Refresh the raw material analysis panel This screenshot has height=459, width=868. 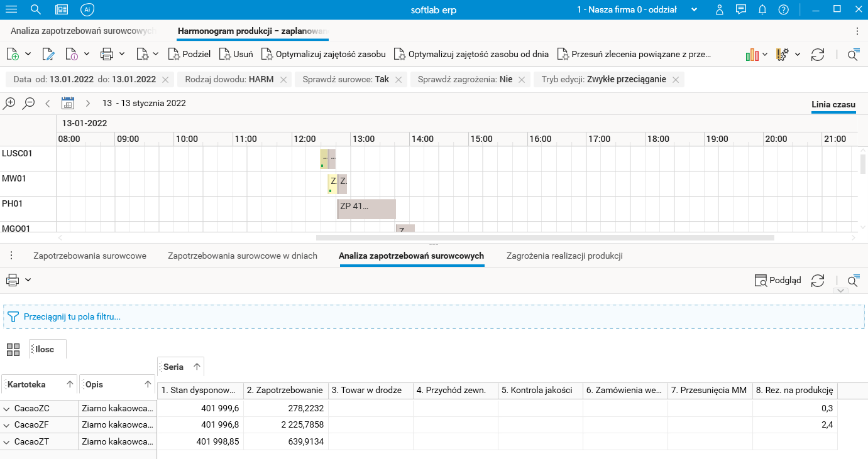pyautogui.click(x=818, y=281)
